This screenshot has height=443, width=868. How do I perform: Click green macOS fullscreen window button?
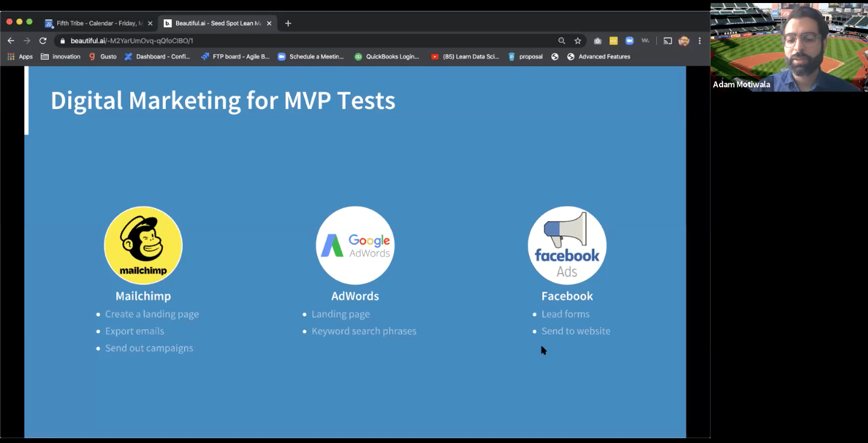click(29, 22)
